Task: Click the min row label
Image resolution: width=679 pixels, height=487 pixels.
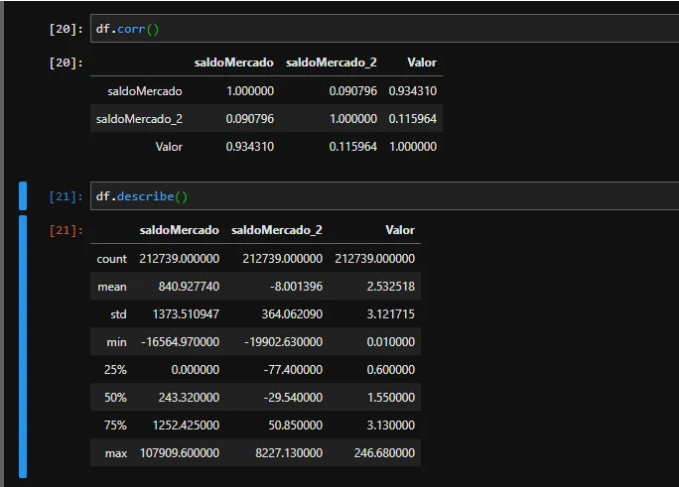Action: pyautogui.click(x=116, y=342)
